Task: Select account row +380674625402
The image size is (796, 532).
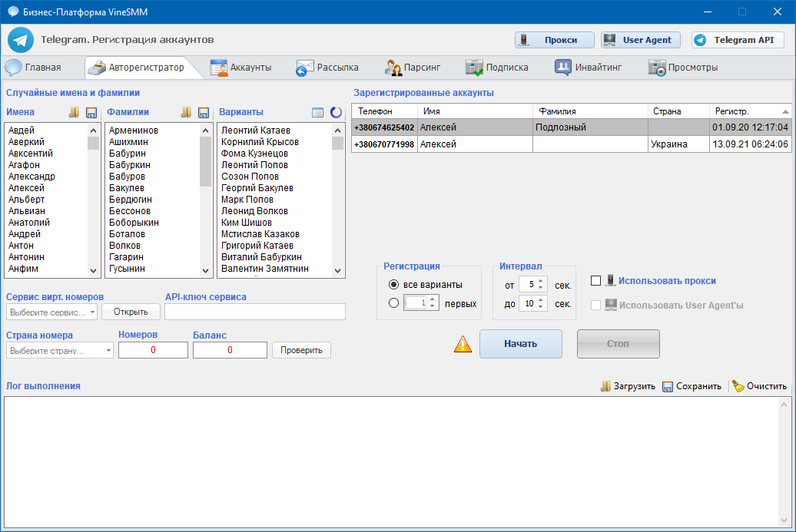Action: [572, 127]
